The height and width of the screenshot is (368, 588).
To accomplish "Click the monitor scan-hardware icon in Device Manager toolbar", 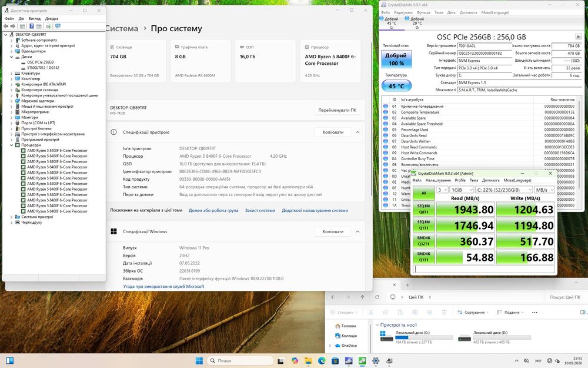I will [x=58, y=26].
